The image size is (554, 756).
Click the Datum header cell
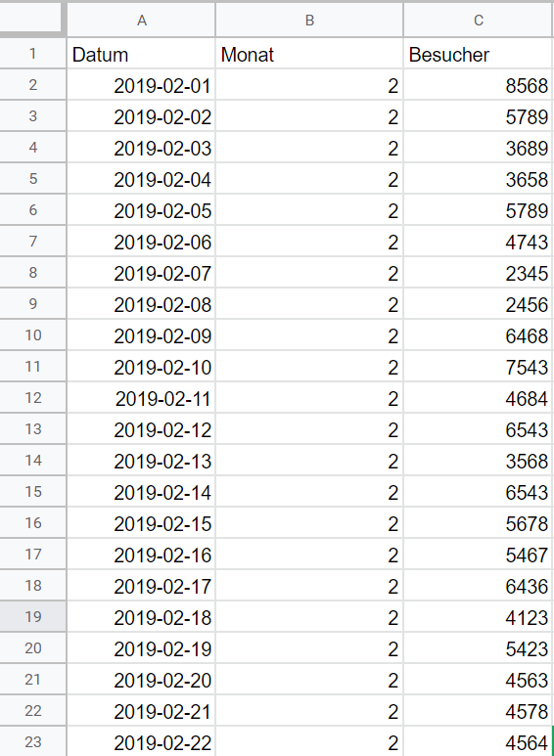[141, 54]
